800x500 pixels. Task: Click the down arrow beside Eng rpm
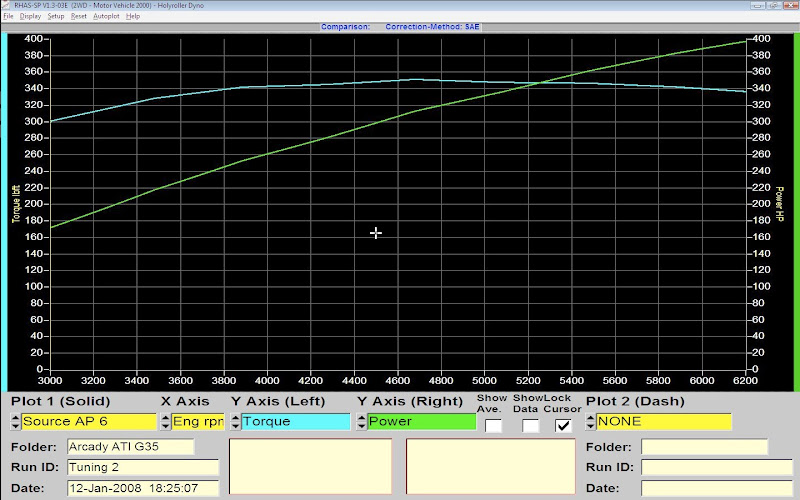tap(166, 426)
